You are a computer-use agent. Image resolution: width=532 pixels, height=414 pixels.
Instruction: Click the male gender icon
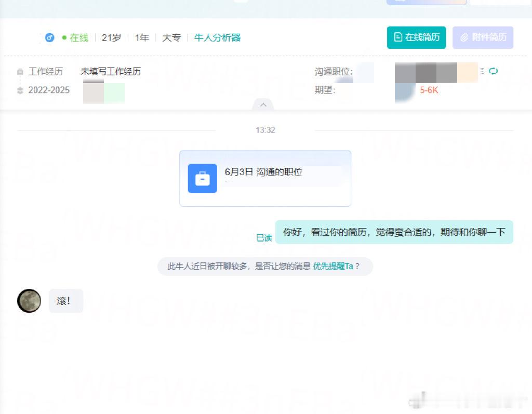coord(49,37)
